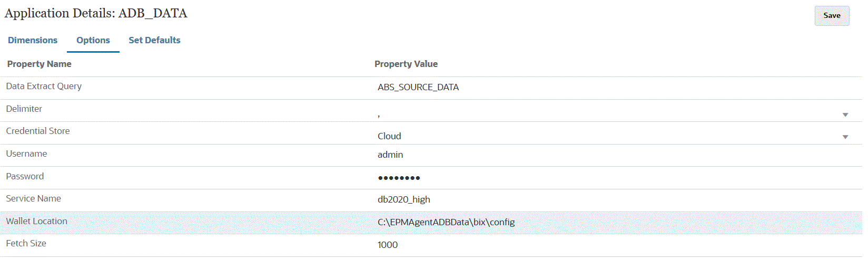The image size is (868, 278).
Task: Open the Set Defaults tab
Action: click(154, 40)
